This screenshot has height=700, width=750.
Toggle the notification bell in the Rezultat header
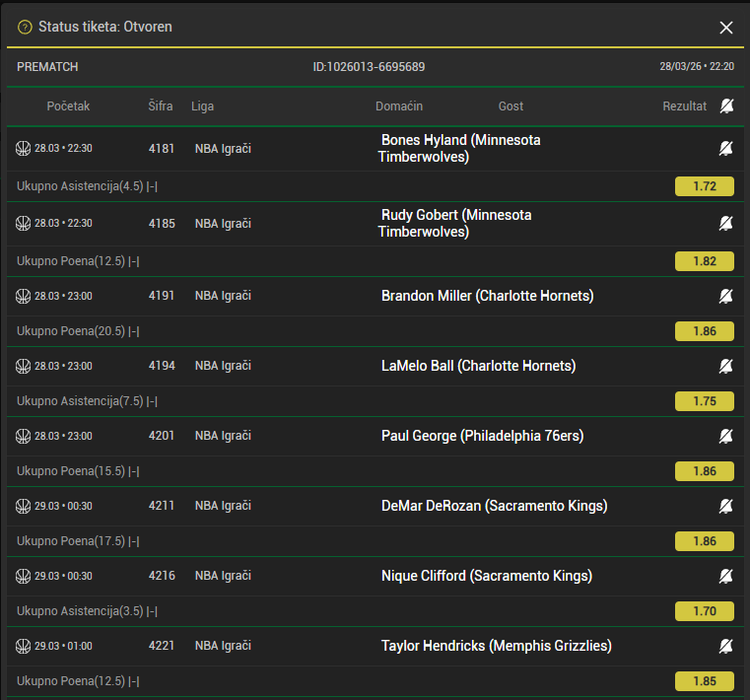pos(726,105)
